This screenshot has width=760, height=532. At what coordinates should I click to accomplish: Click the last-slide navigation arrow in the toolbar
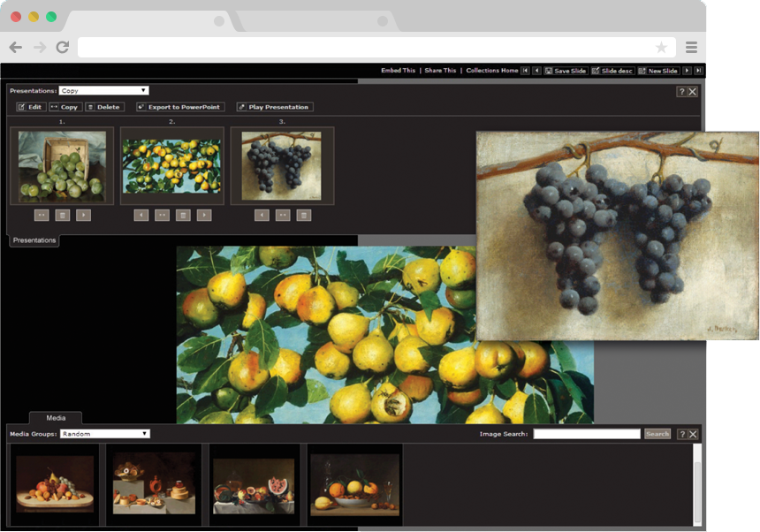(700, 69)
